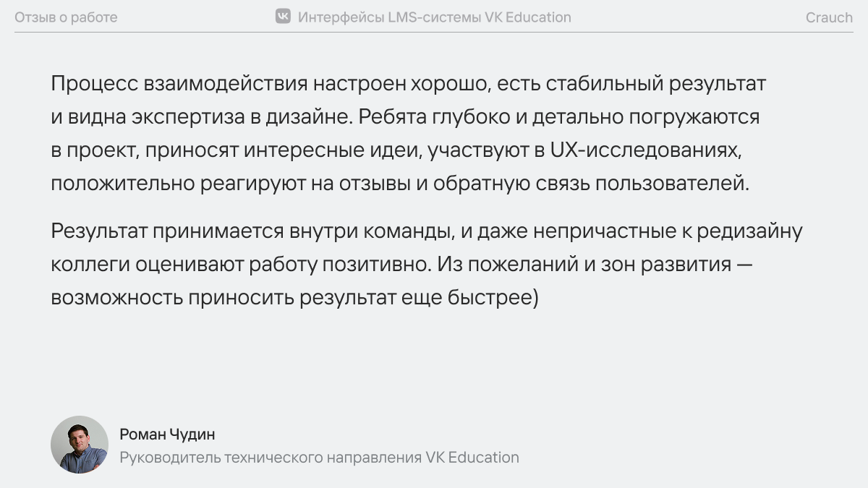
Task: Click the name "Роман Чудин"
Action: 167,435
